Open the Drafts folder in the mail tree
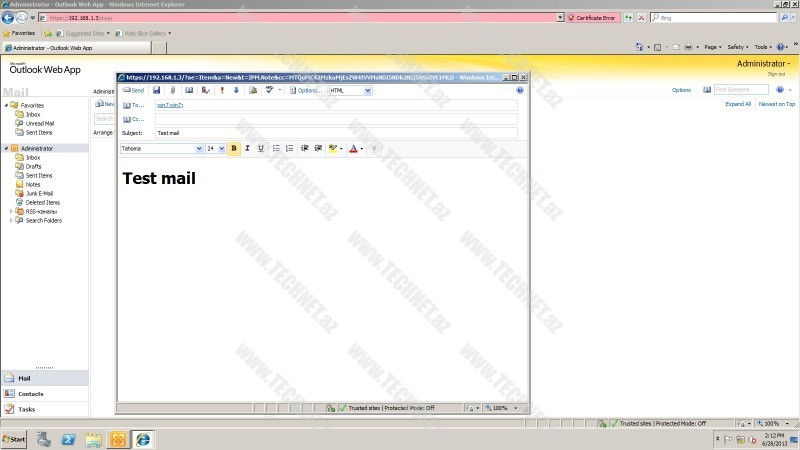Image resolution: width=800 pixels, height=450 pixels. [x=33, y=166]
